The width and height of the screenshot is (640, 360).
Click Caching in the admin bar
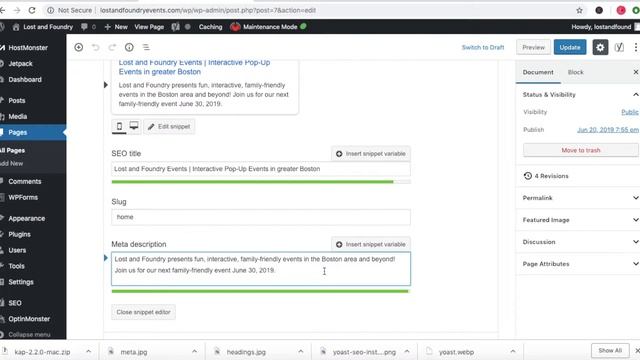pos(211,27)
